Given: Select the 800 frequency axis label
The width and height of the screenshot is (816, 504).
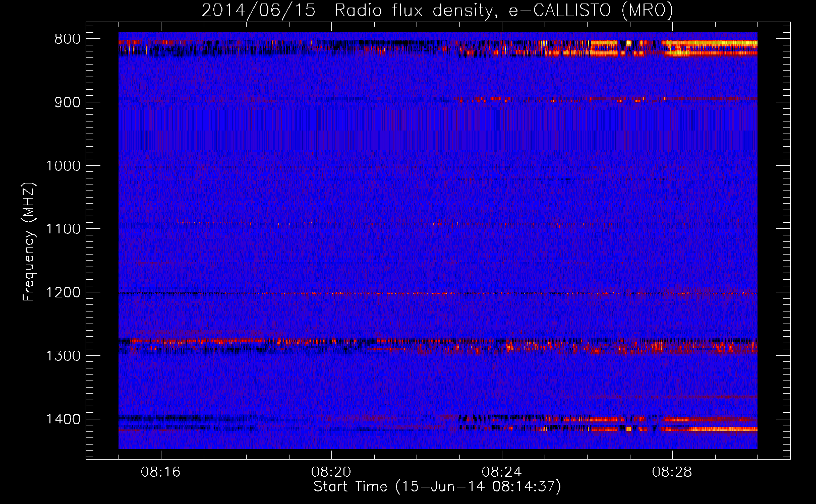Looking at the screenshot, I should 67,39.
